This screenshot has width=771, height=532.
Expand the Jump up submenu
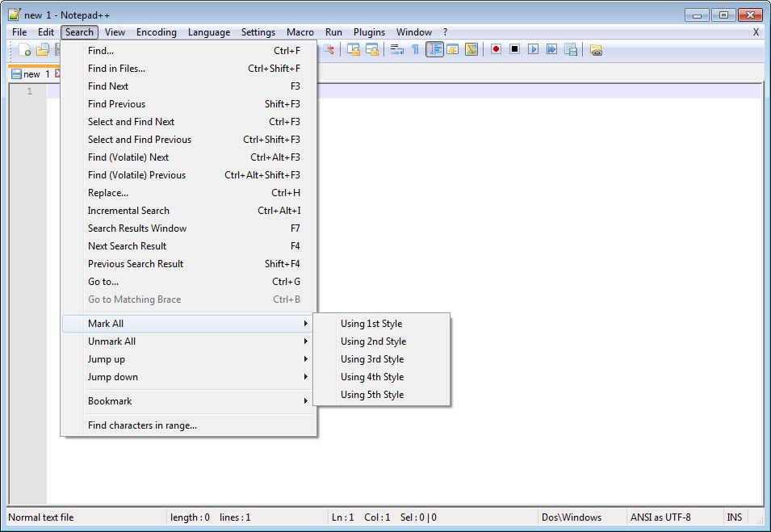pyautogui.click(x=189, y=359)
